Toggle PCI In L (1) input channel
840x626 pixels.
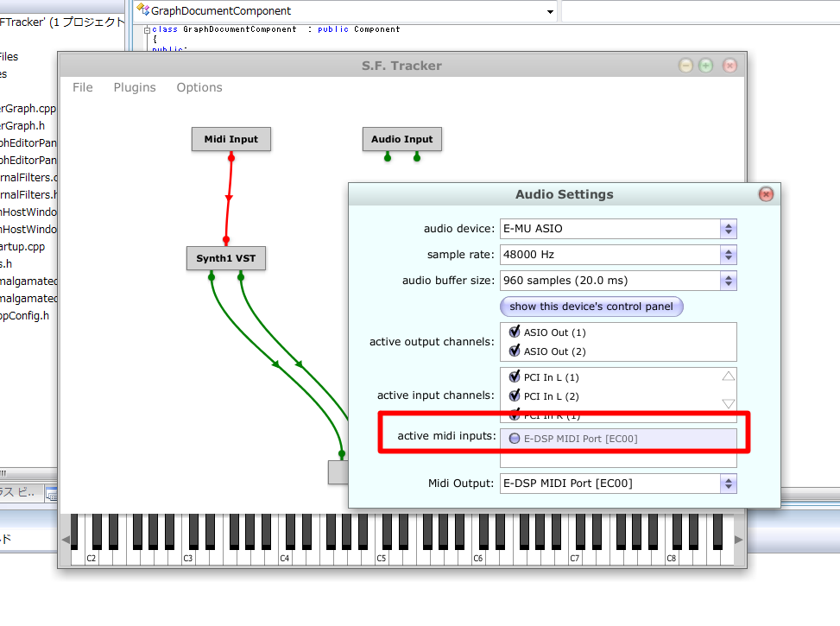point(515,377)
